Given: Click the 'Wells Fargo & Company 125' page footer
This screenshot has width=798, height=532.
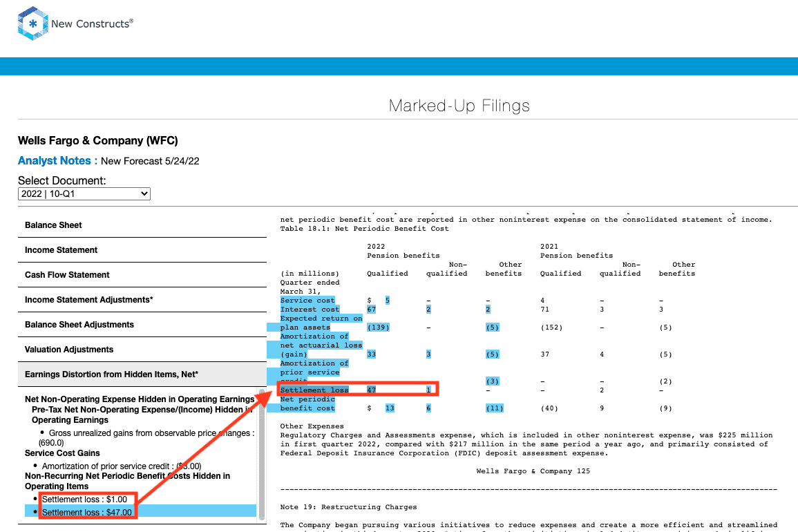Looking at the screenshot, I should (533, 471).
